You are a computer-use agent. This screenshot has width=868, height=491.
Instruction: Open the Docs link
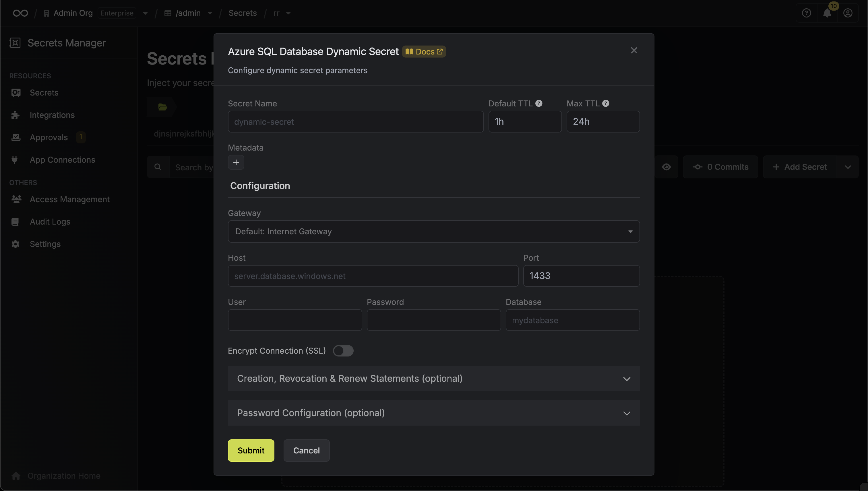[x=424, y=52]
